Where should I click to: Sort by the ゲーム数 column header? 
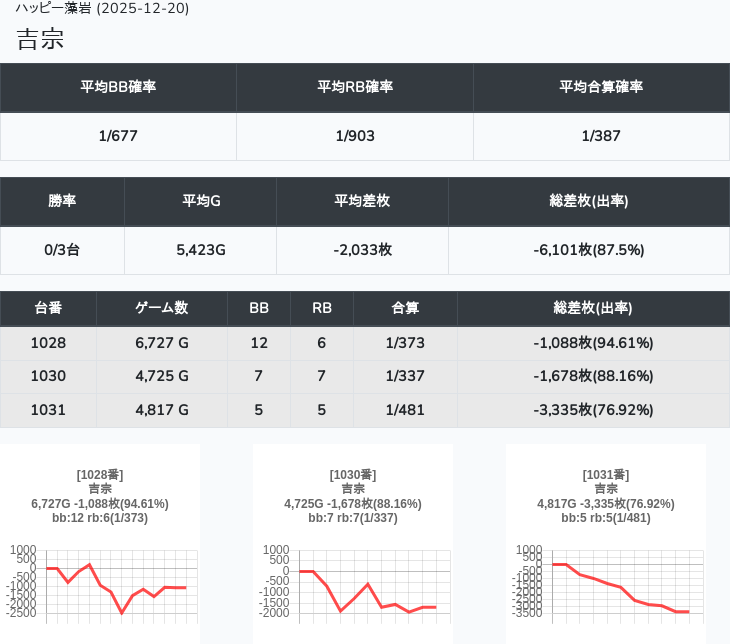coord(162,308)
